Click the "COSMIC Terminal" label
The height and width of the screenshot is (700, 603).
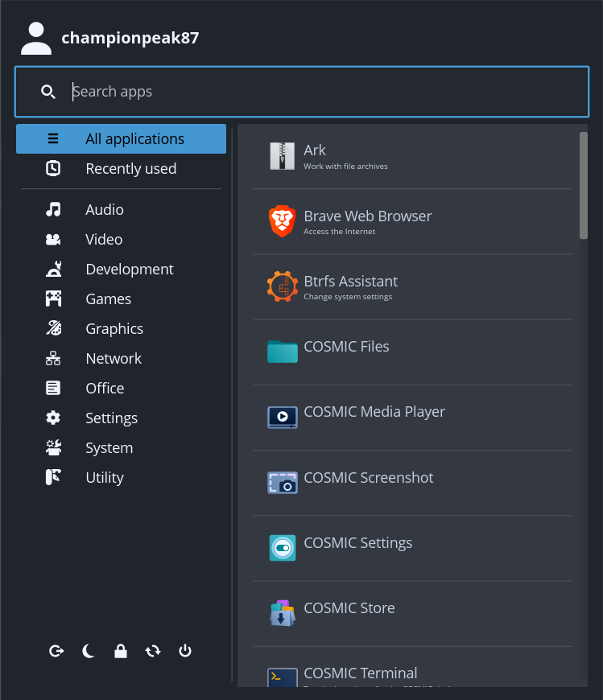tap(361, 673)
